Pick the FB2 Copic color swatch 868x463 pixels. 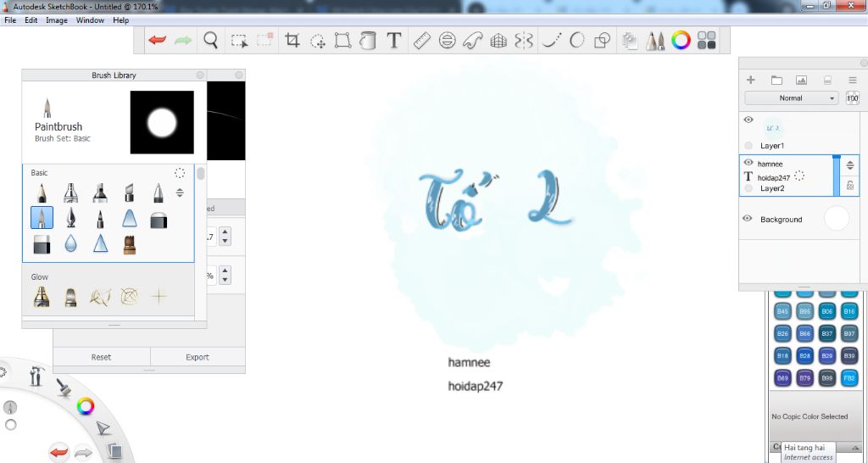pyautogui.click(x=849, y=378)
